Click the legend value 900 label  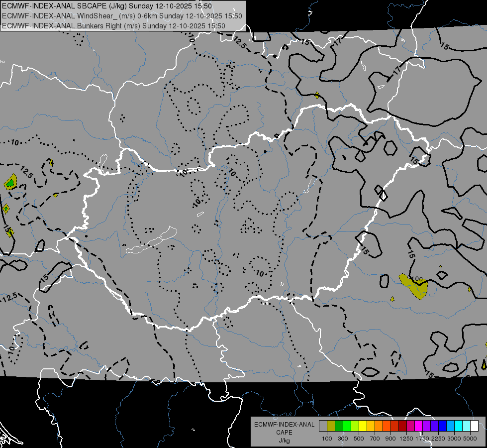point(390,439)
